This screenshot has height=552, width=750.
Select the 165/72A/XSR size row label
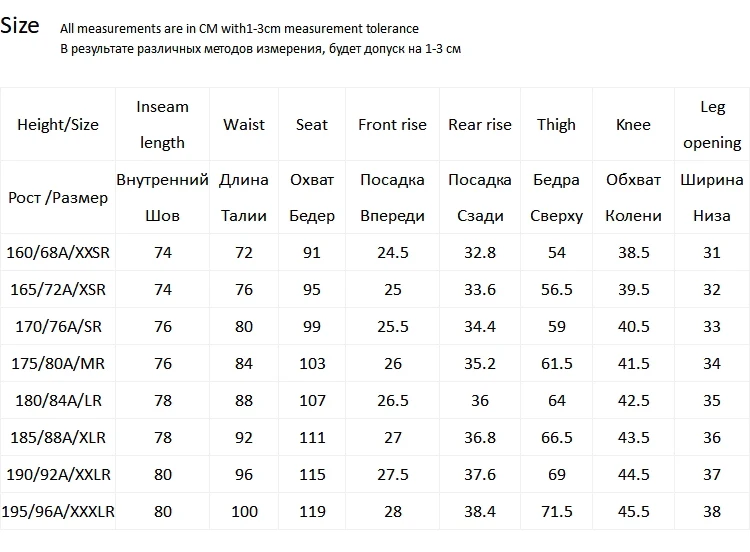click(x=58, y=289)
